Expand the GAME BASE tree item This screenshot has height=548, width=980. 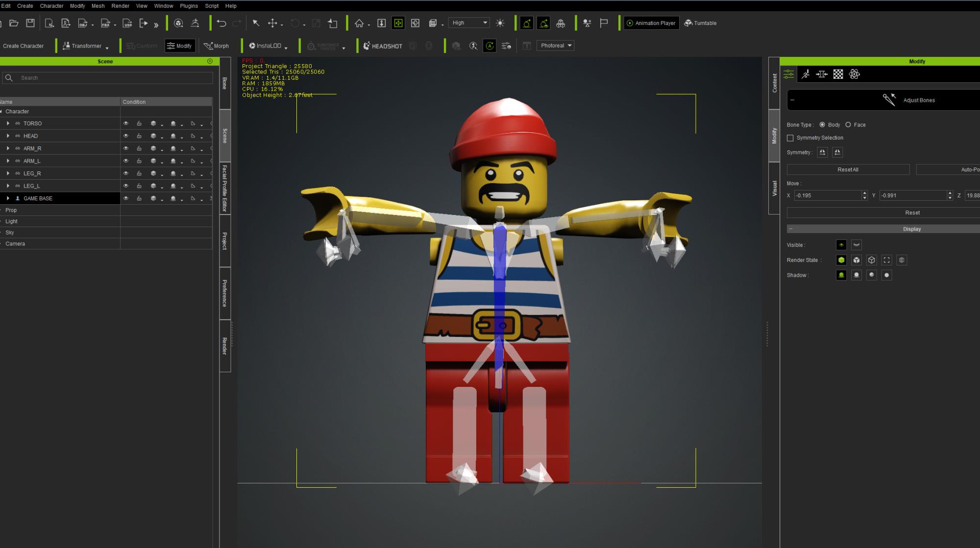pyautogui.click(x=8, y=198)
